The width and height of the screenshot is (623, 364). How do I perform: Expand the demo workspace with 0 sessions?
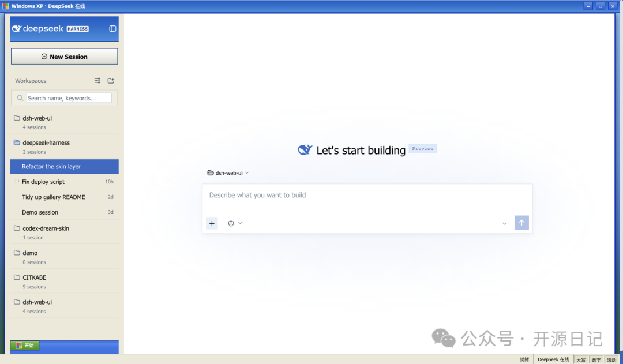[65, 257]
